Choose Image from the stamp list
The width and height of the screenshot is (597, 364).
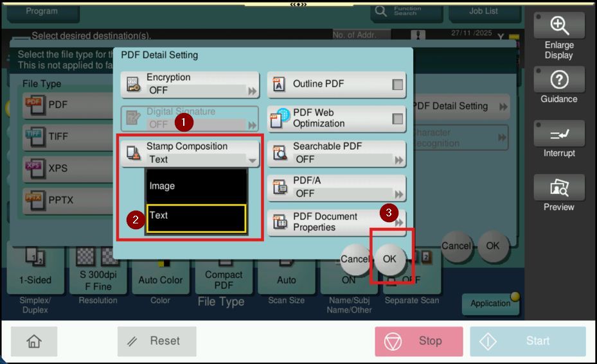pyautogui.click(x=196, y=186)
